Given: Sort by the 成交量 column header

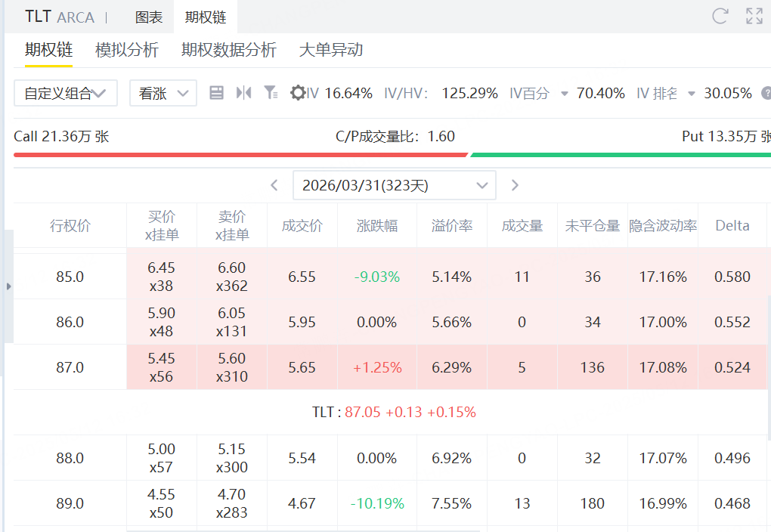Looking at the screenshot, I should click(x=522, y=226).
